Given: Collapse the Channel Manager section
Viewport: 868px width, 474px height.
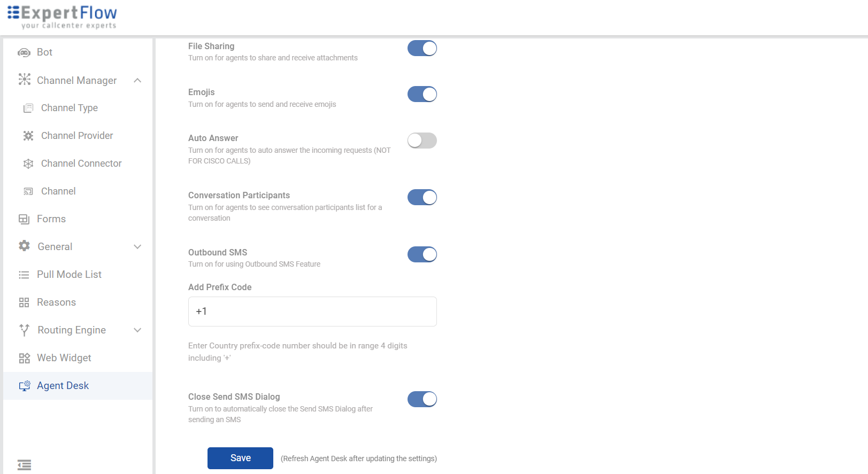Looking at the screenshot, I should click(x=138, y=80).
